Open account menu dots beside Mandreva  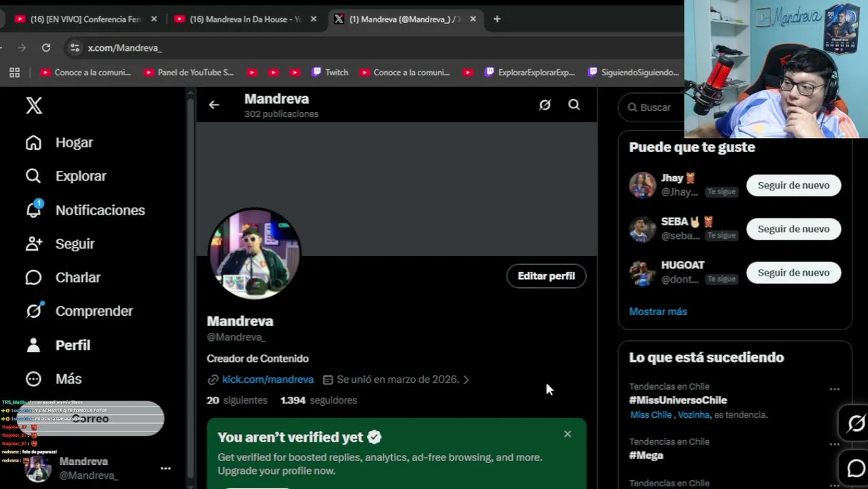point(166,469)
